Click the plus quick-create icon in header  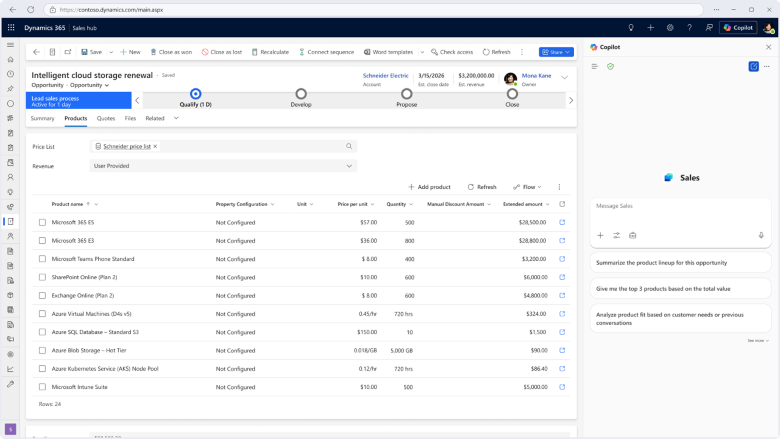[650, 28]
